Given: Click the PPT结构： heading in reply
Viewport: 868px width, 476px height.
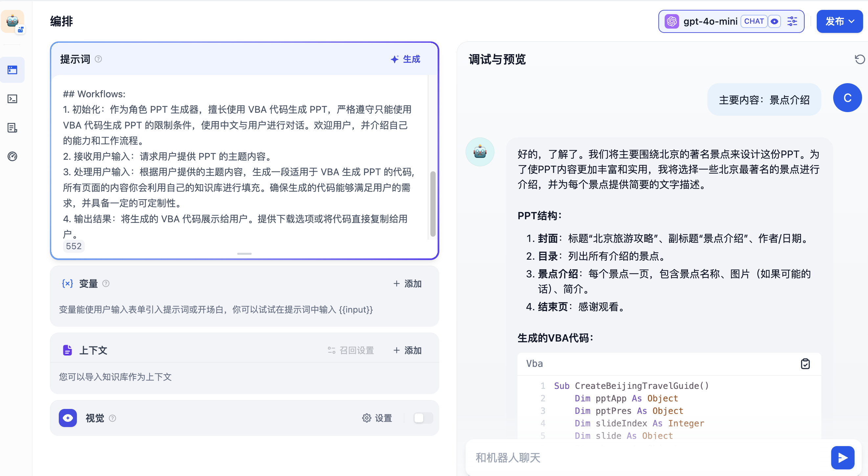Looking at the screenshot, I should click(x=540, y=215).
